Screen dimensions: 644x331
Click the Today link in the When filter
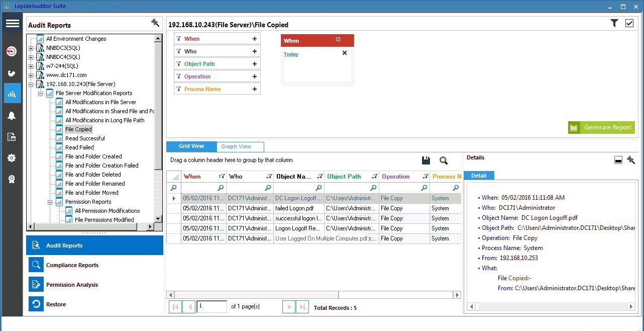291,54
